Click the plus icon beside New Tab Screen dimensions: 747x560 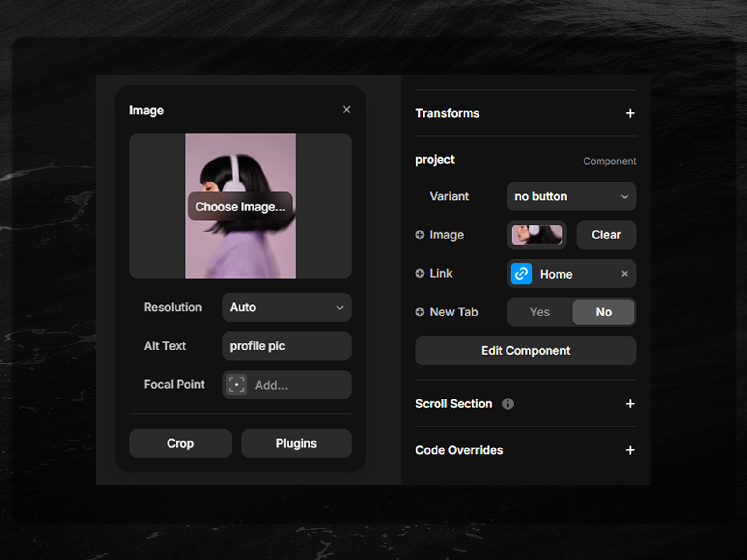pyautogui.click(x=420, y=312)
